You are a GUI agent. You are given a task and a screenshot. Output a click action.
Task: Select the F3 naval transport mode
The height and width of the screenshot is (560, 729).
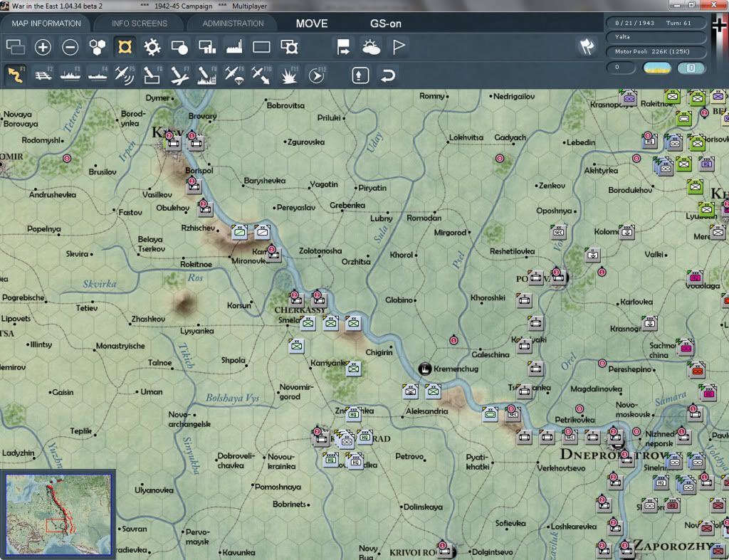(70, 75)
